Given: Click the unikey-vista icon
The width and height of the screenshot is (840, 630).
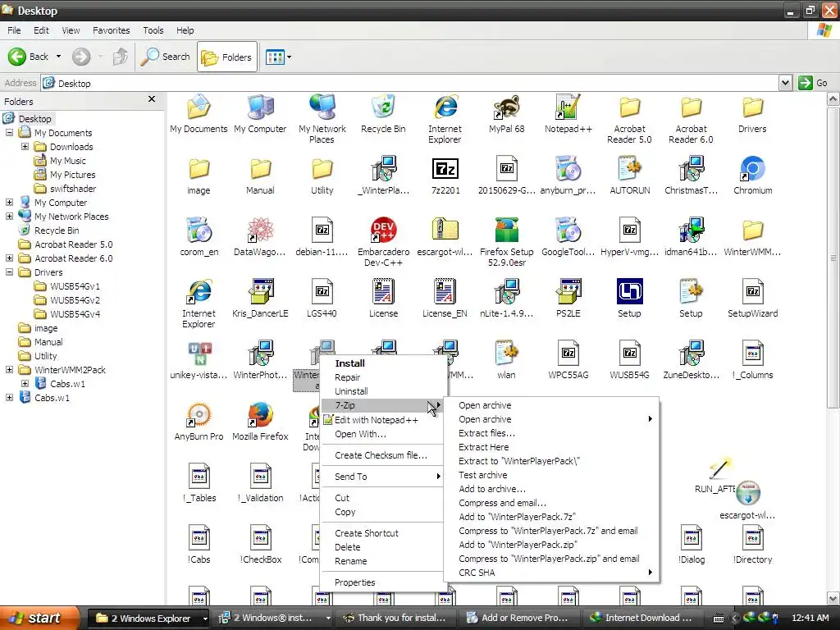Looking at the screenshot, I should pyautogui.click(x=199, y=354).
